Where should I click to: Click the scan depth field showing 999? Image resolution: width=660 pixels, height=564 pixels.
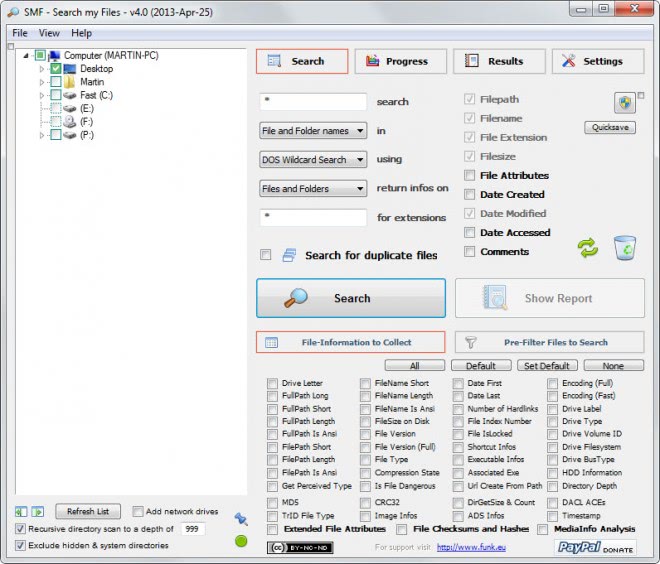pyautogui.click(x=193, y=529)
